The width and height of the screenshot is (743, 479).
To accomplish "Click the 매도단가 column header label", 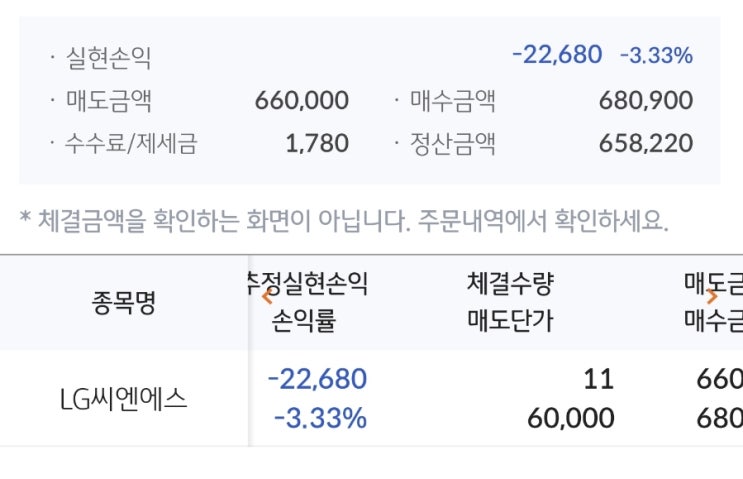I will (x=510, y=322).
